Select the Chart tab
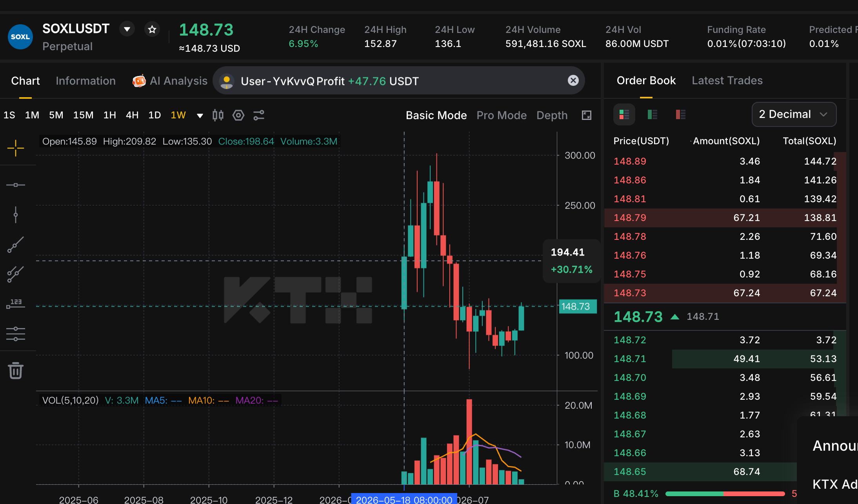 (25, 81)
